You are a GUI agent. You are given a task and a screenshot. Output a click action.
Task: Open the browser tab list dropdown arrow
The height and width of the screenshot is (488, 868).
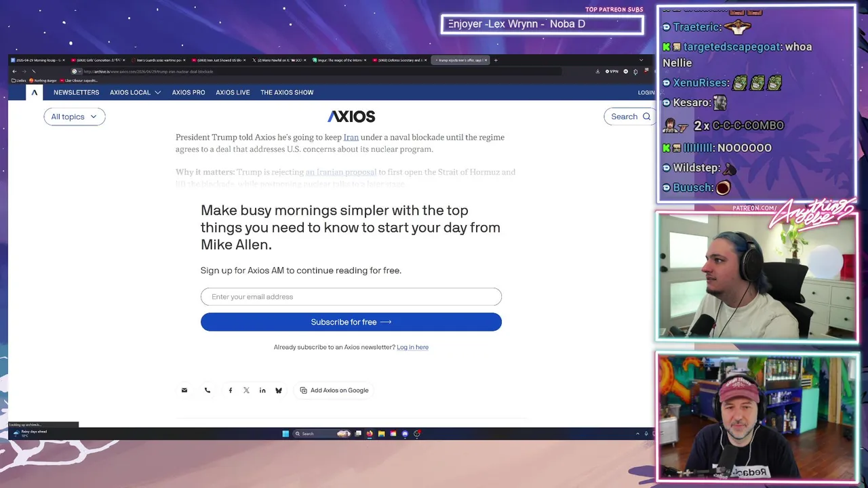coord(641,60)
